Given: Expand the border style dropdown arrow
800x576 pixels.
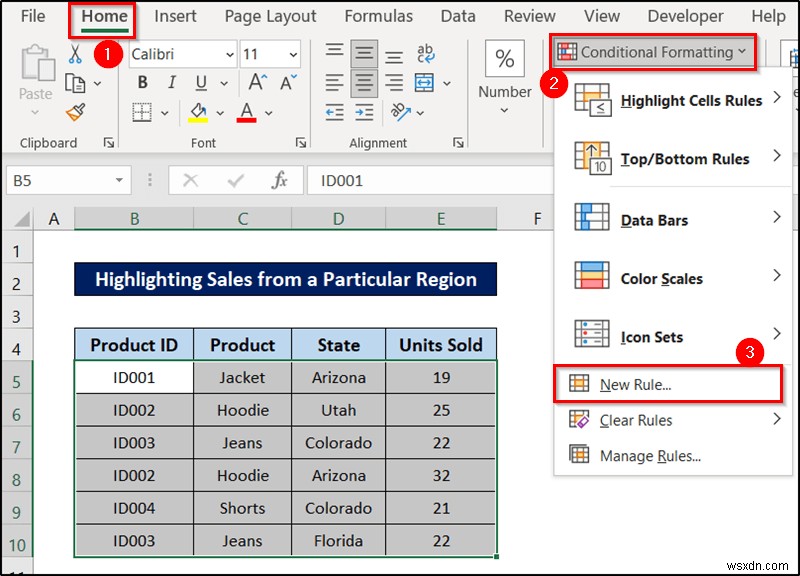Looking at the screenshot, I should click(x=163, y=114).
